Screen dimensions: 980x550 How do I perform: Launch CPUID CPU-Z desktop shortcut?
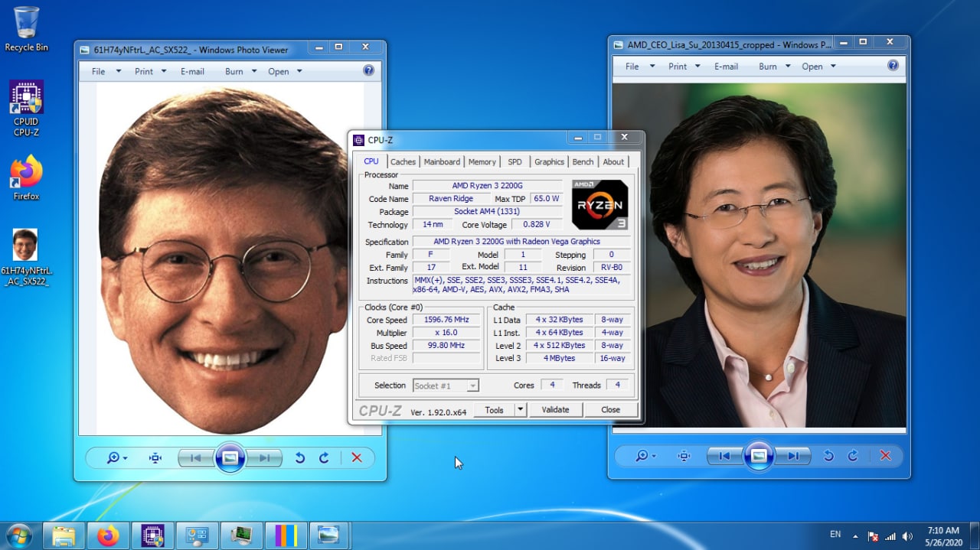26,108
